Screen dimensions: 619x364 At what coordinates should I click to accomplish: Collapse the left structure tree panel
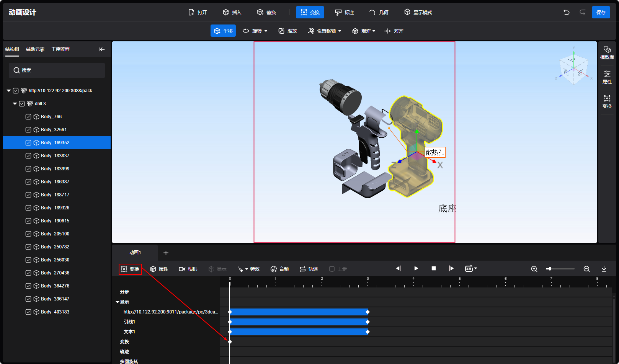tap(101, 49)
